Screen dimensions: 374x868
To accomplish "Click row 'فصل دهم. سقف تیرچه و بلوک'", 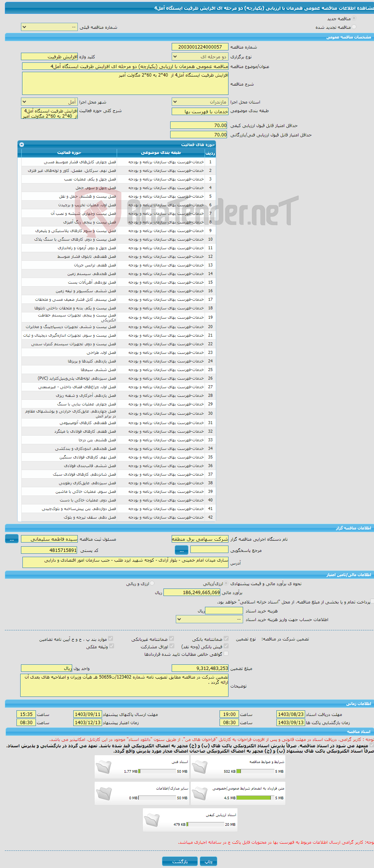I will [x=119, y=517].
